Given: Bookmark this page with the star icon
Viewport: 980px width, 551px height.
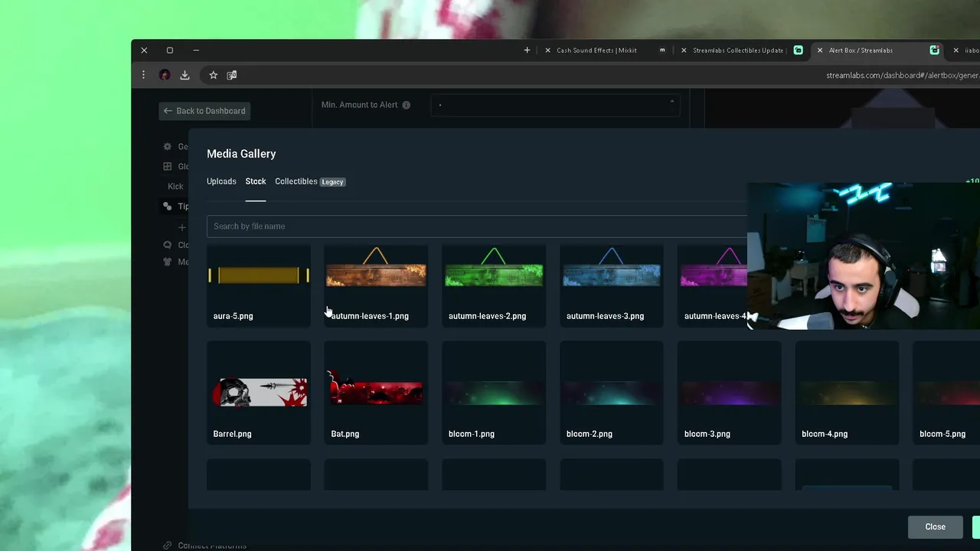Looking at the screenshot, I should tap(214, 75).
